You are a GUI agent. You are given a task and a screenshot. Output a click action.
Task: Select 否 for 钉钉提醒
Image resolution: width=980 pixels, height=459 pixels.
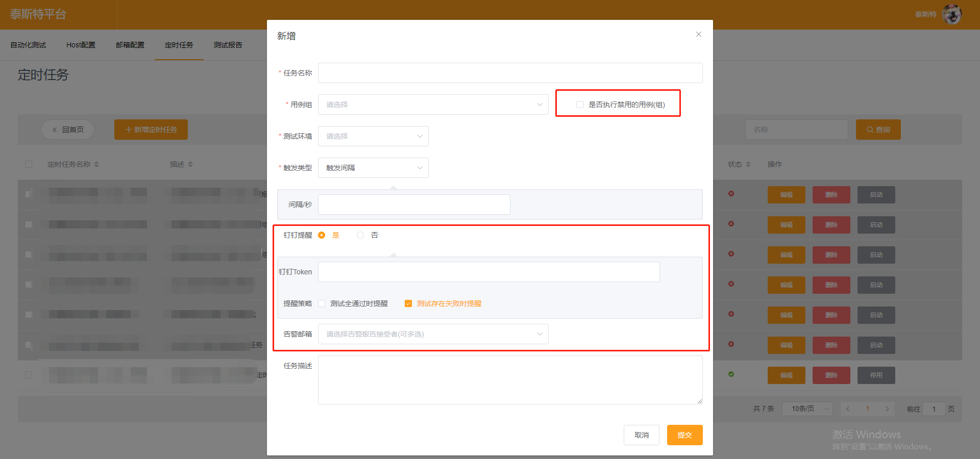360,235
